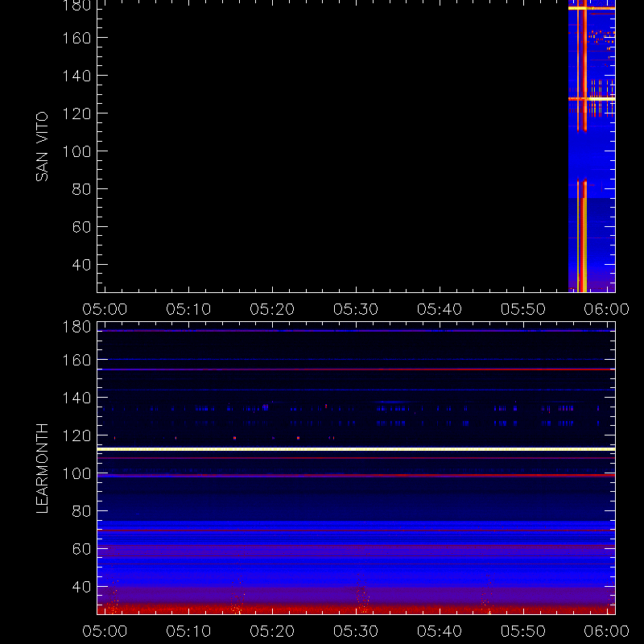Select San Vito plot's 05:50 time label

pyautogui.click(x=523, y=309)
